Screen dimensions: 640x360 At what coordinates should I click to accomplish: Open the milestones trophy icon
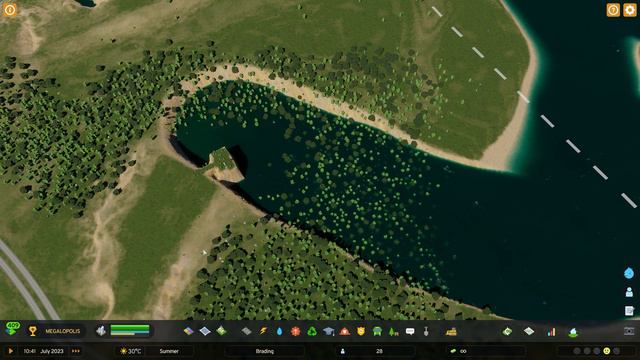(33, 331)
